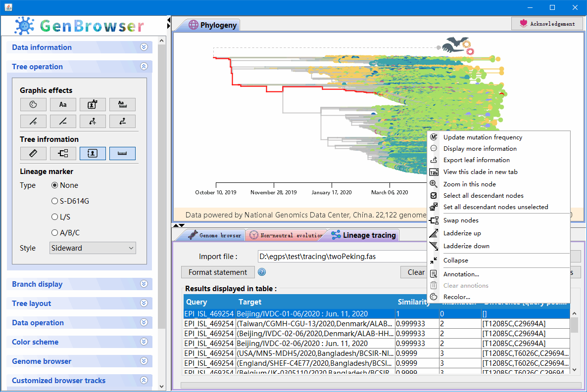
Task: Click the topology icon in Tree information
Action: click(x=63, y=153)
